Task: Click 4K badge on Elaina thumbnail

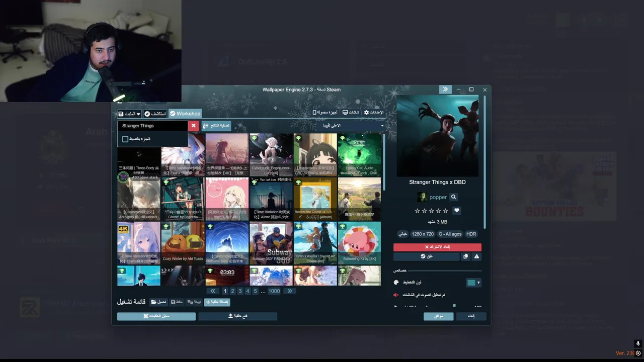Action: [123, 228]
